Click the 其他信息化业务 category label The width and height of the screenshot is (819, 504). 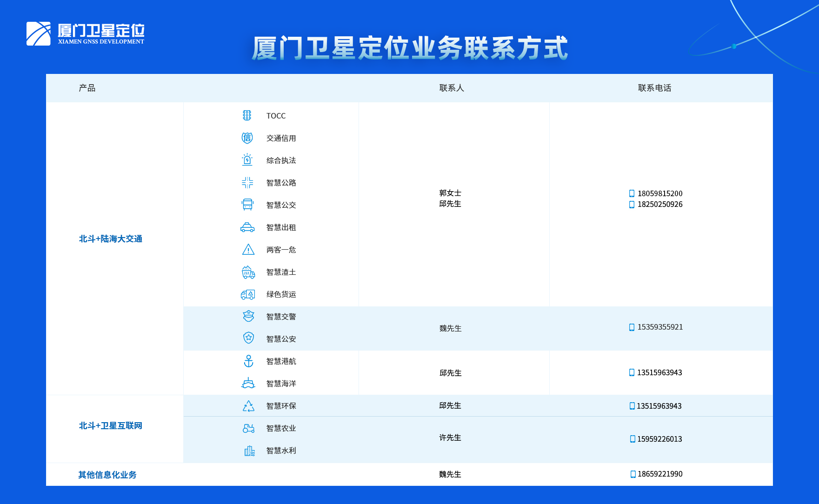click(x=108, y=475)
